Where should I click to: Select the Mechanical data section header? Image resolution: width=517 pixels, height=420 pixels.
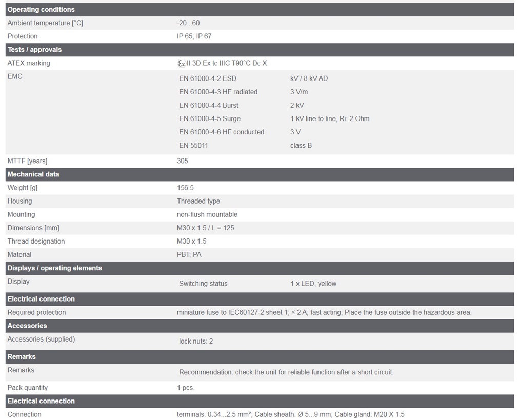(33, 174)
